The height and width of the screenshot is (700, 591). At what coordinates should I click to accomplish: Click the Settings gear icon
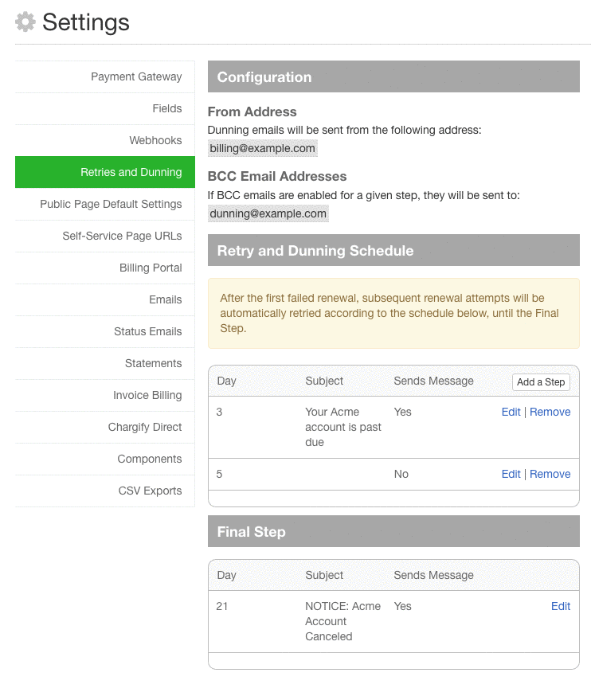point(25,22)
